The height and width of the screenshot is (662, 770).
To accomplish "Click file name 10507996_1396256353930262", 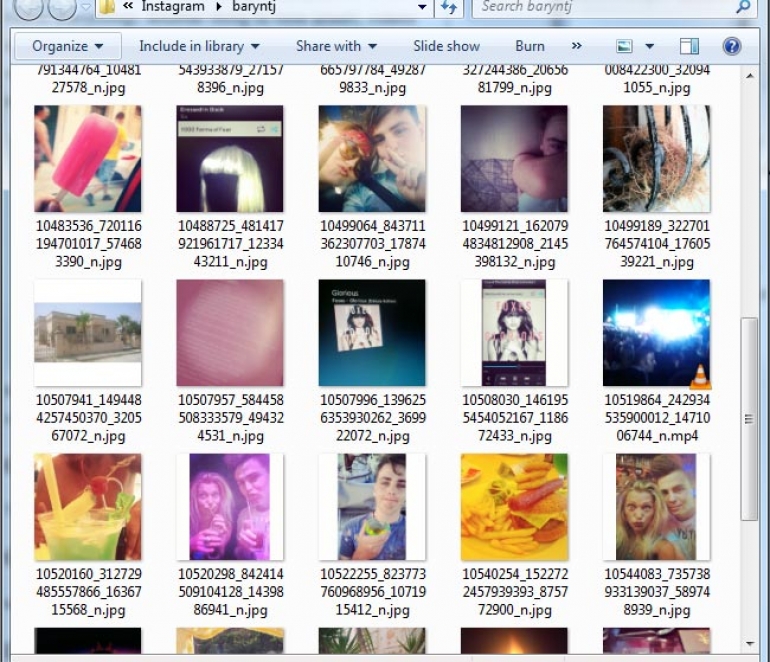I will (x=373, y=417).
